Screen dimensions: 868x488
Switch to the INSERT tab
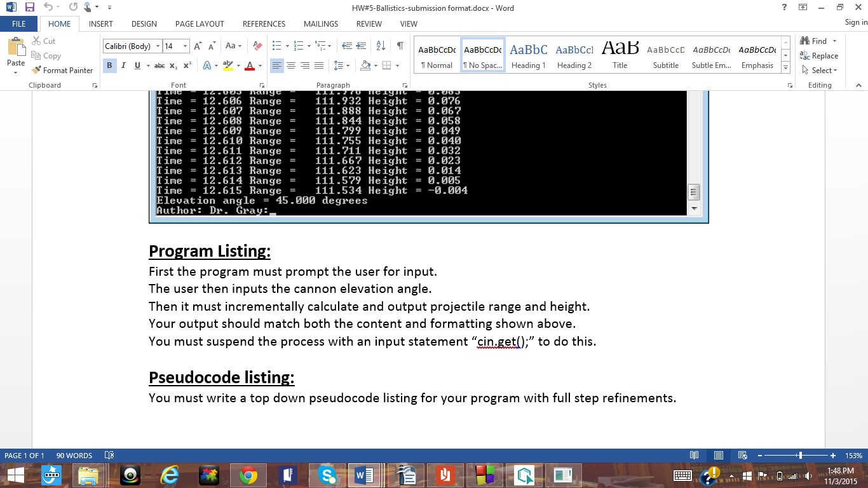click(x=101, y=24)
